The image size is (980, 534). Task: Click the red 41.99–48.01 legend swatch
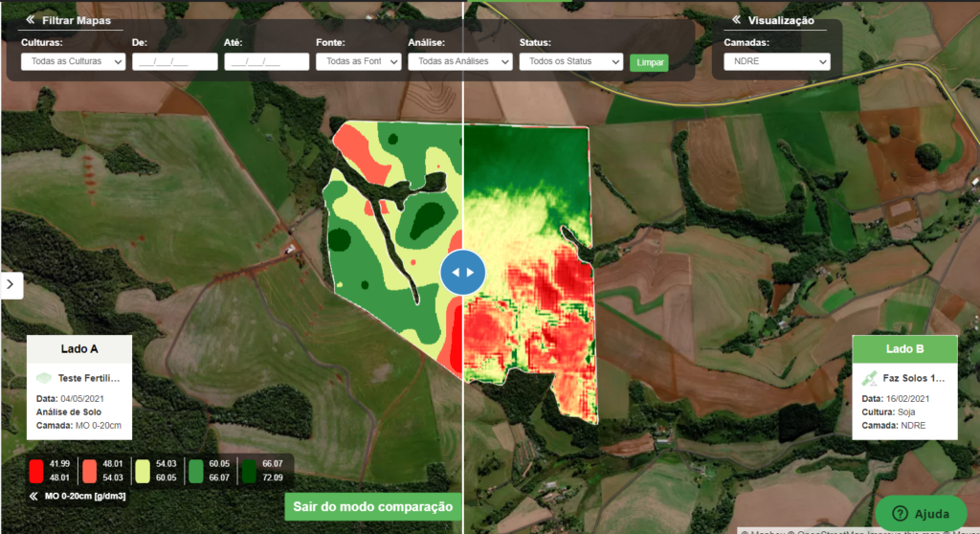37,470
